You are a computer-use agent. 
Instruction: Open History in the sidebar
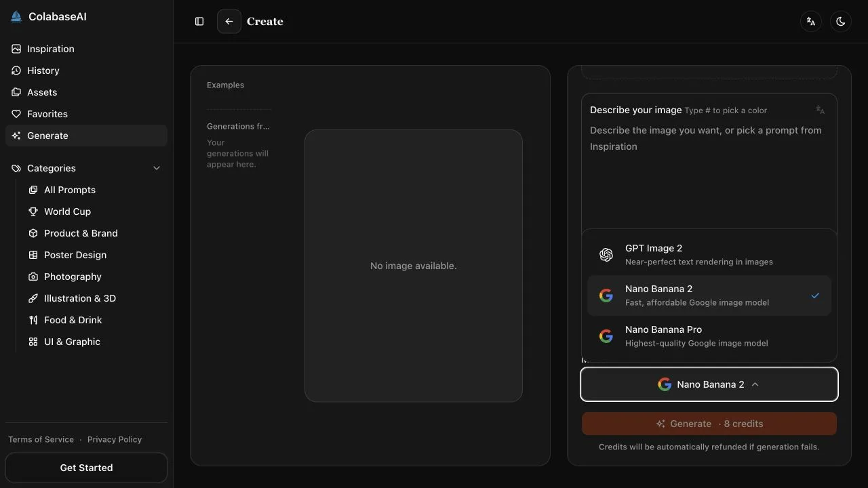pyautogui.click(x=86, y=70)
